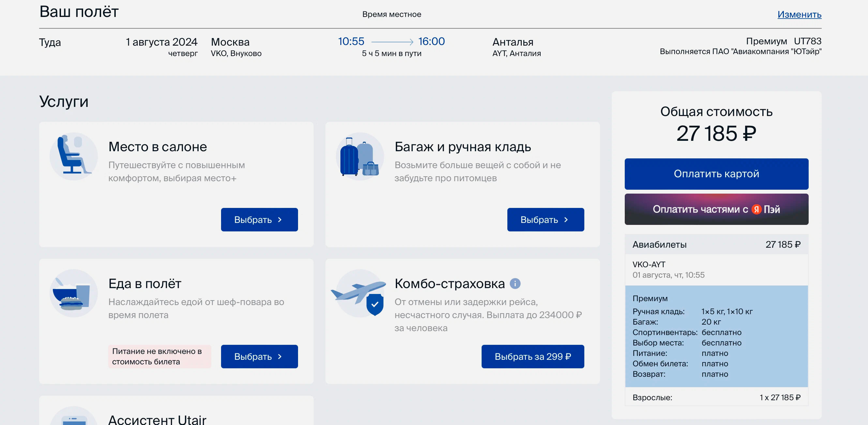The width and height of the screenshot is (868, 425).
Task: Click the in-flight meal illustration icon
Action: [x=73, y=293]
